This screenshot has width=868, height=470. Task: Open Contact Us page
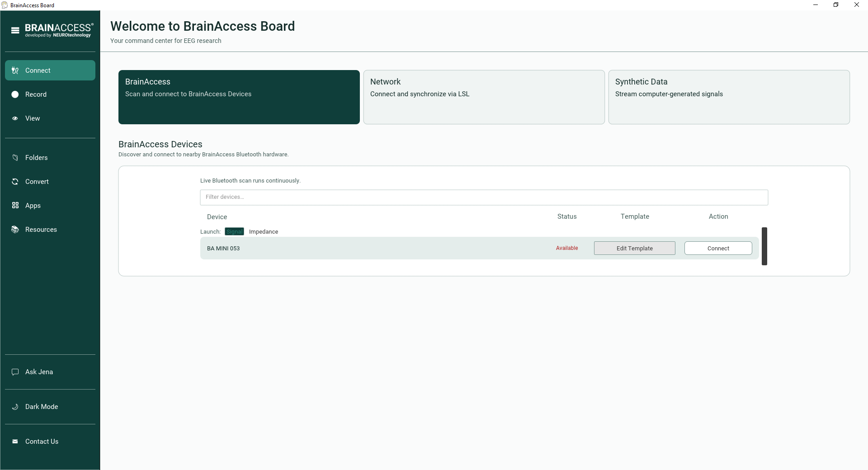click(x=50, y=442)
